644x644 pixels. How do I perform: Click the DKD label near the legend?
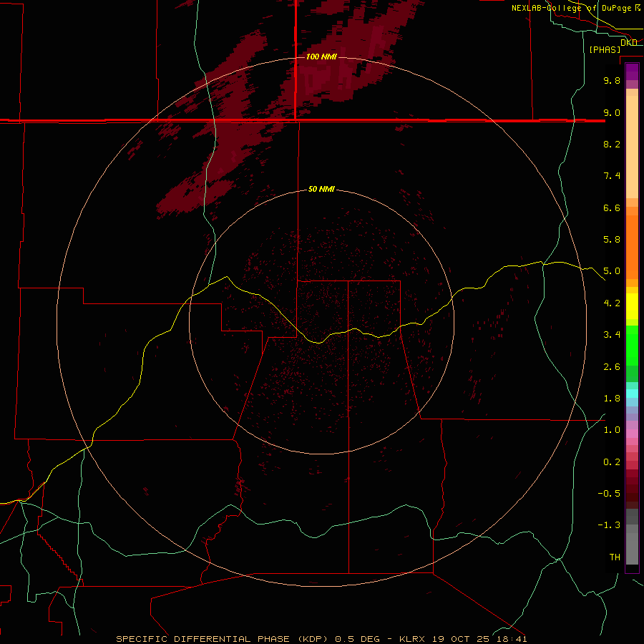[629, 42]
